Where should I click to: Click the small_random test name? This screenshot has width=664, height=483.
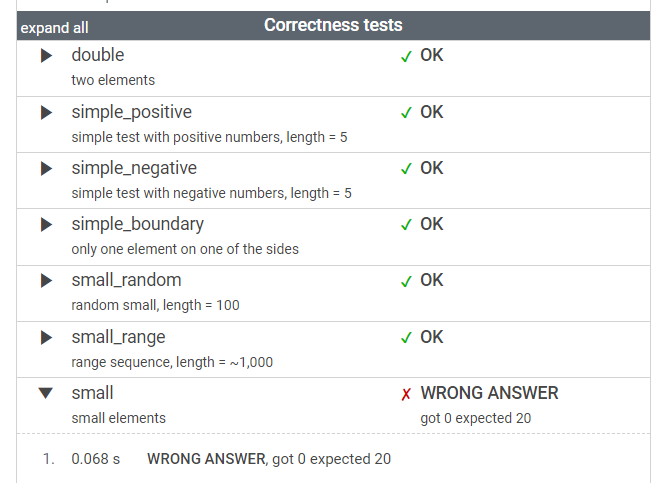pos(126,280)
